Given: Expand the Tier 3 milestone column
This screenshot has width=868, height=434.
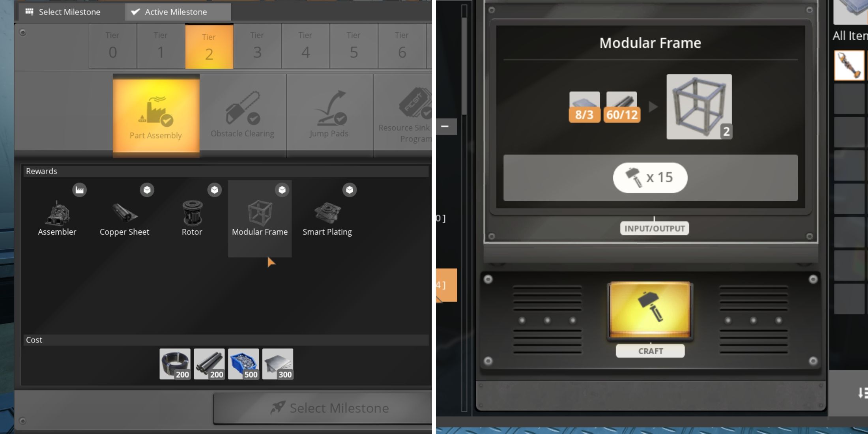Looking at the screenshot, I should (x=256, y=46).
